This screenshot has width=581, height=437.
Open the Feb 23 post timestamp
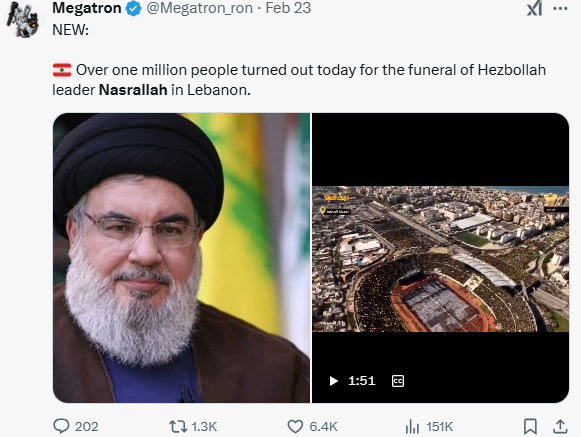pos(288,8)
